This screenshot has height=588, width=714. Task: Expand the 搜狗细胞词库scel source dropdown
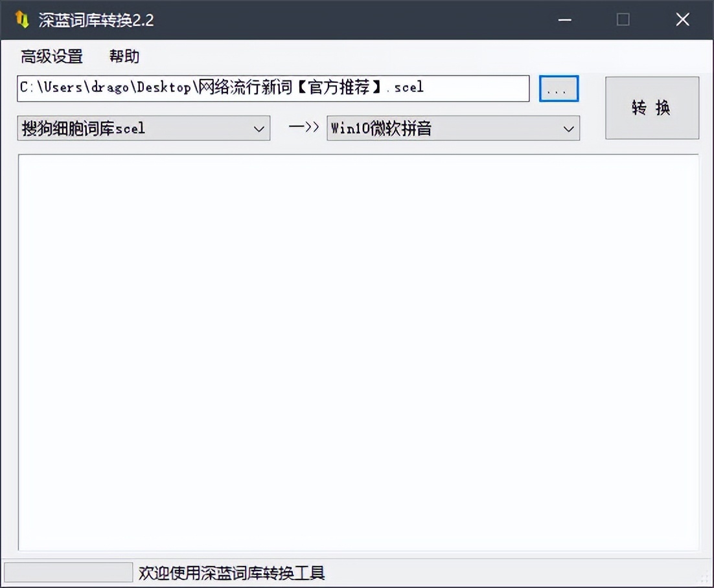click(x=143, y=128)
